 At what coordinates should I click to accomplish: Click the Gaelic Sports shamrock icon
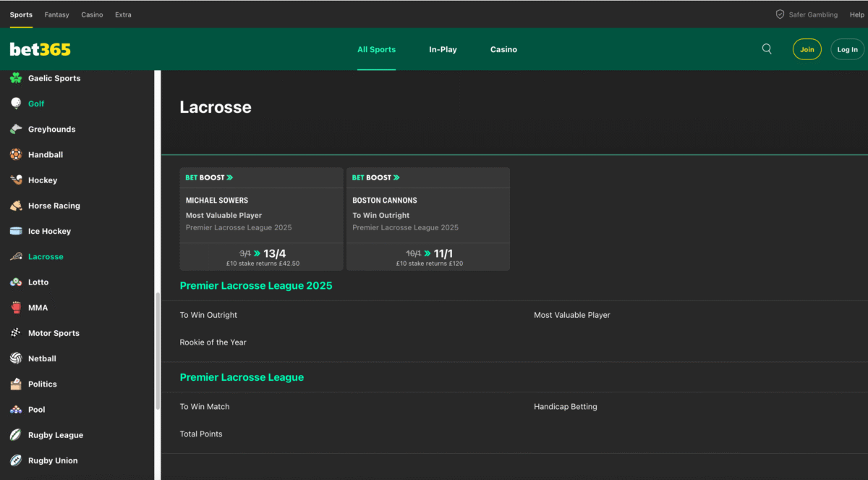click(16, 78)
